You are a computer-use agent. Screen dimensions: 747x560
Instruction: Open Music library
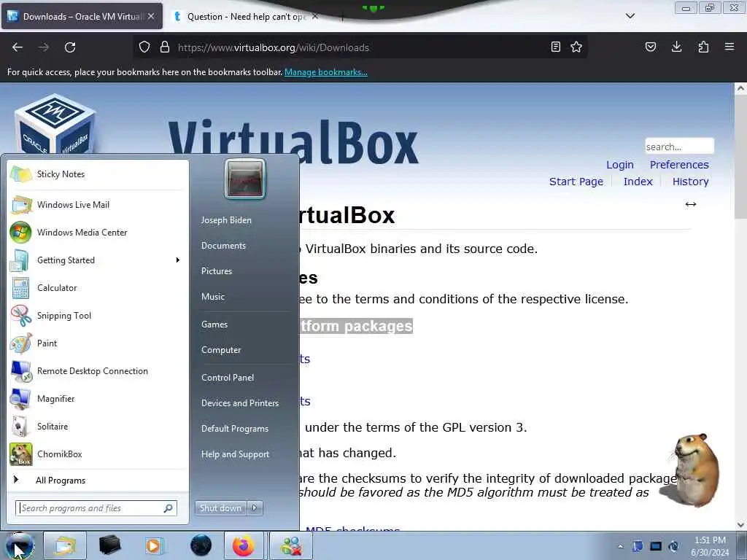point(213,297)
